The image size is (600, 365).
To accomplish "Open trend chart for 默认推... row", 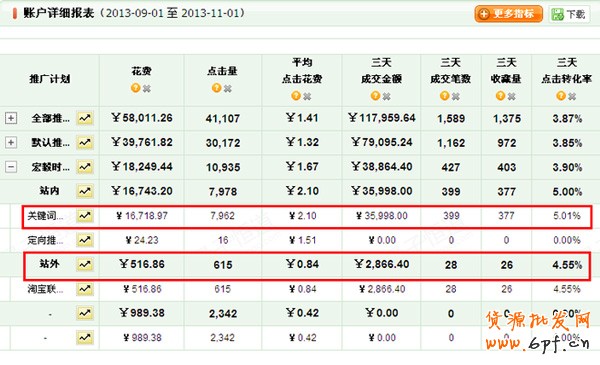I will [85, 142].
